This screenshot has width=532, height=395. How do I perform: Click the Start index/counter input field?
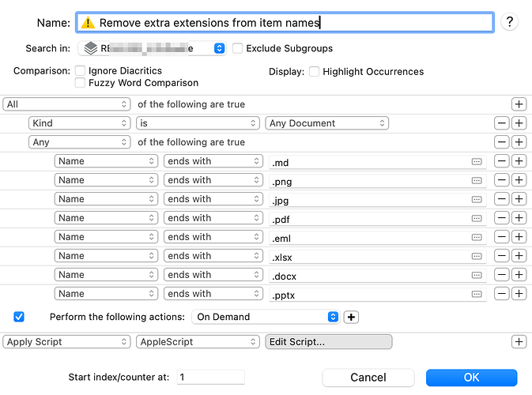[x=210, y=378]
